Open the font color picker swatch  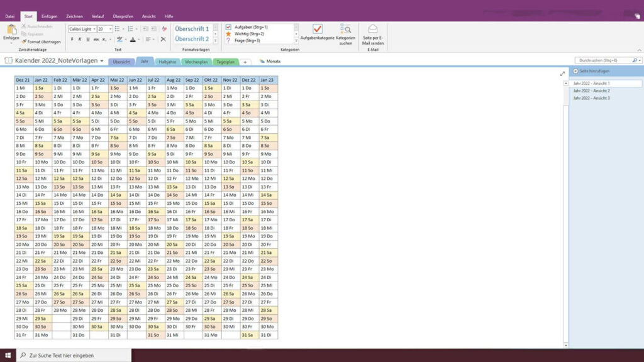click(133, 40)
